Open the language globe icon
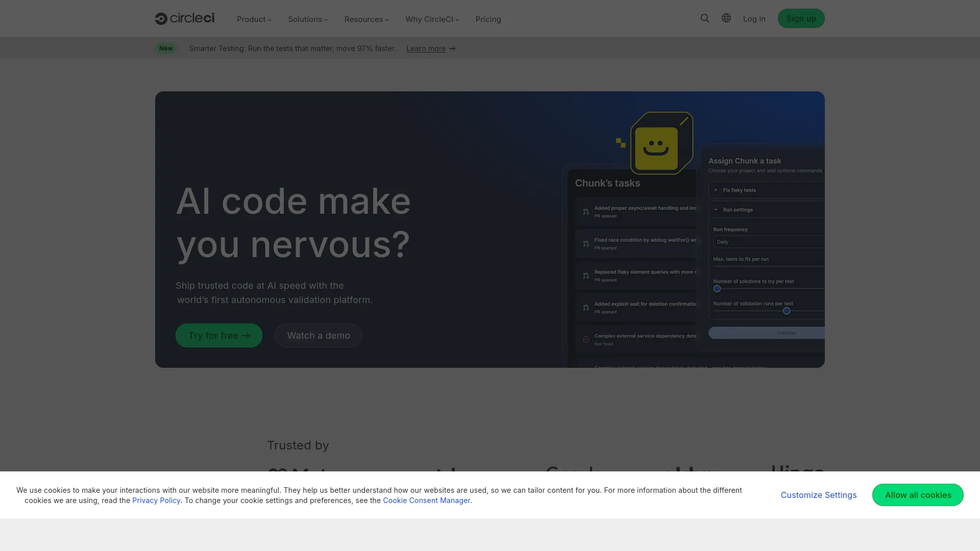The width and height of the screenshot is (980, 551). coord(726,18)
